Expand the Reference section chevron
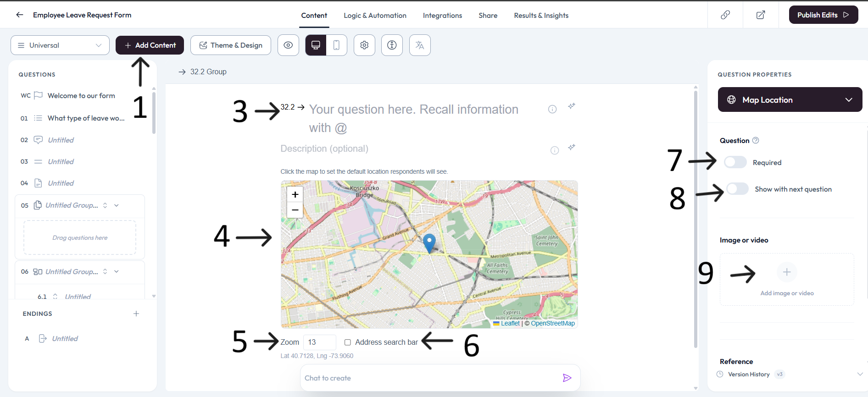 tap(860, 374)
